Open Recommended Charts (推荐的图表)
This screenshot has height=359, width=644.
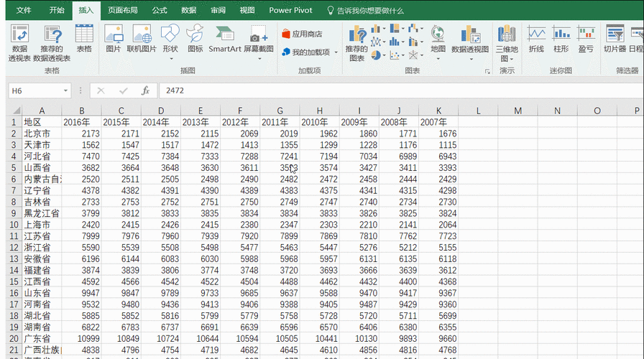click(x=356, y=42)
